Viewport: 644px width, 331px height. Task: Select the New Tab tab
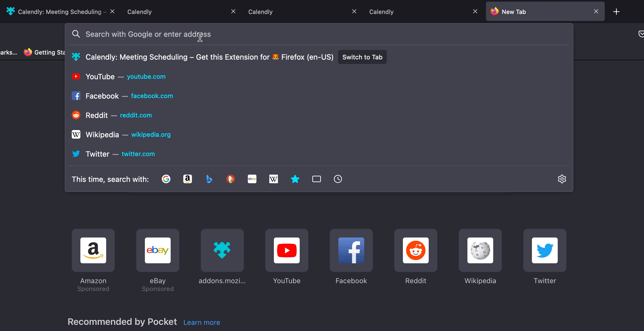pos(513,11)
